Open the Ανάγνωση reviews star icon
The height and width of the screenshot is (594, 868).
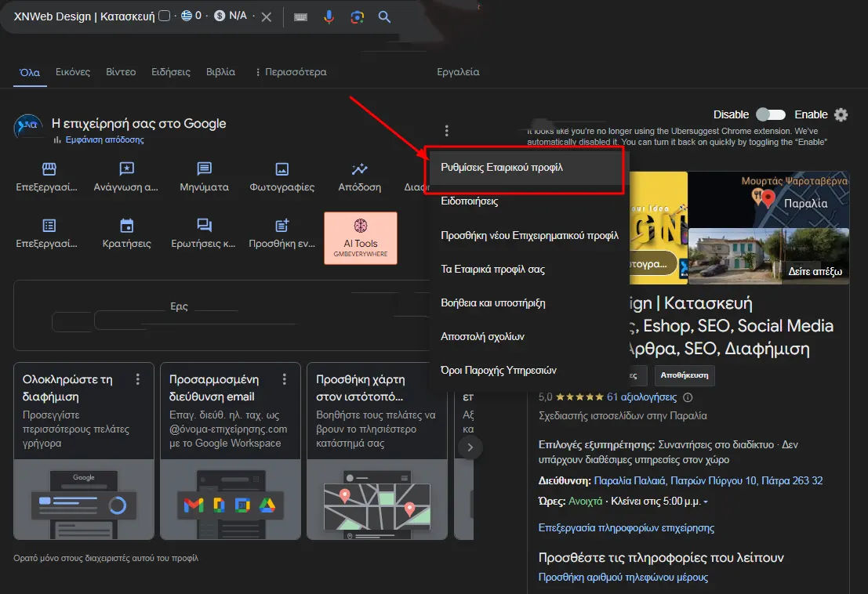tap(126, 168)
